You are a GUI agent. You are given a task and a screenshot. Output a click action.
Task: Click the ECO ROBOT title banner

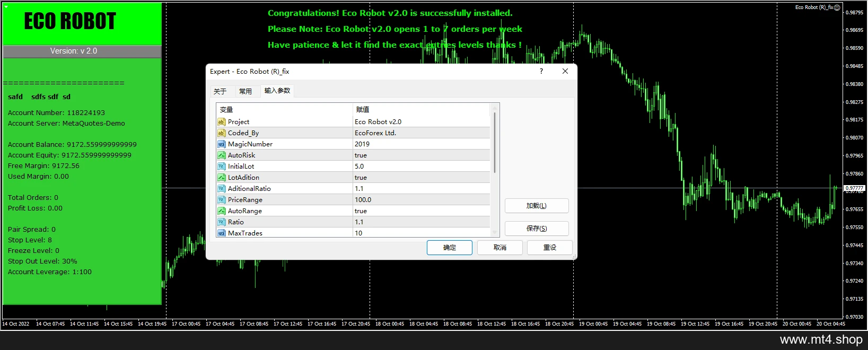coord(82,23)
